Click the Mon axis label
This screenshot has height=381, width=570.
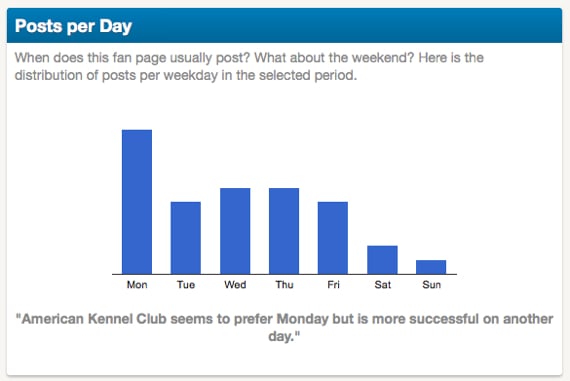(137, 285)
